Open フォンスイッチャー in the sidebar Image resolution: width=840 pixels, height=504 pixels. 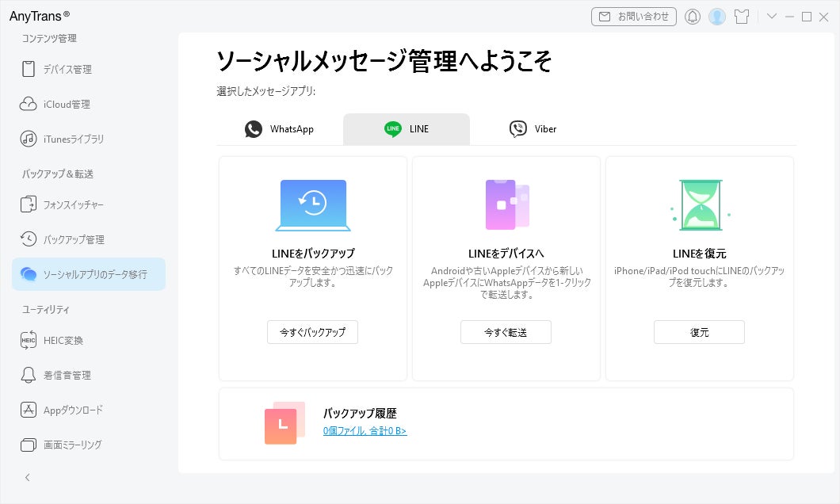click(x=89, y=204)
